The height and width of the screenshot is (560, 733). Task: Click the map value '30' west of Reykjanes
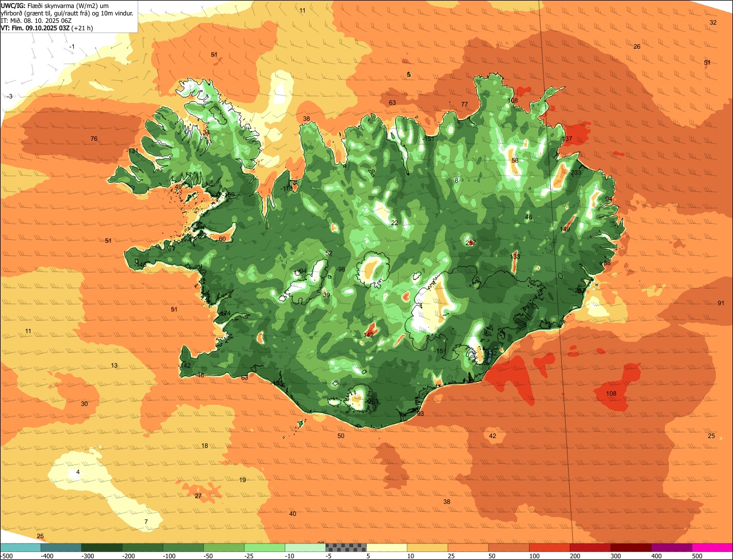coord(84,404)
